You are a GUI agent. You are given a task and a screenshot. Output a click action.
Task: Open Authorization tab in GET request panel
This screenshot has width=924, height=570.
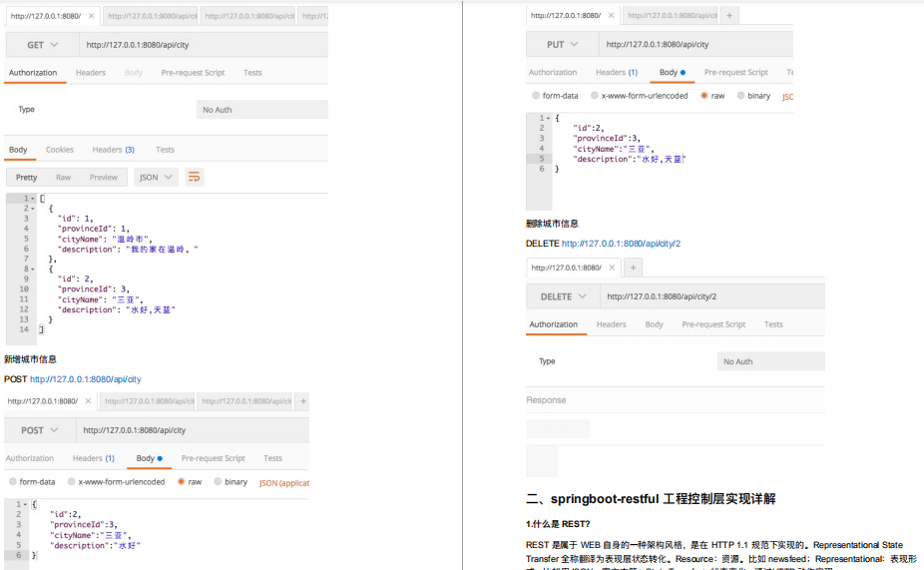tap(33, 73)
